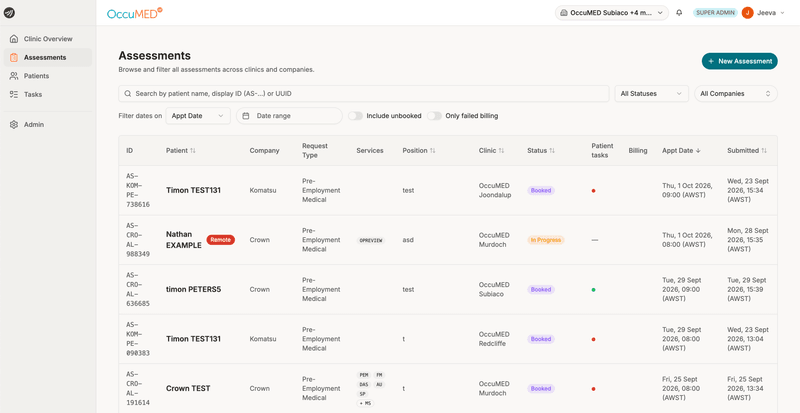Image resolution: width=800 pixels, height=413 pixels.
Task: Click In Progress status badge
Action: [x=545, y=240]
